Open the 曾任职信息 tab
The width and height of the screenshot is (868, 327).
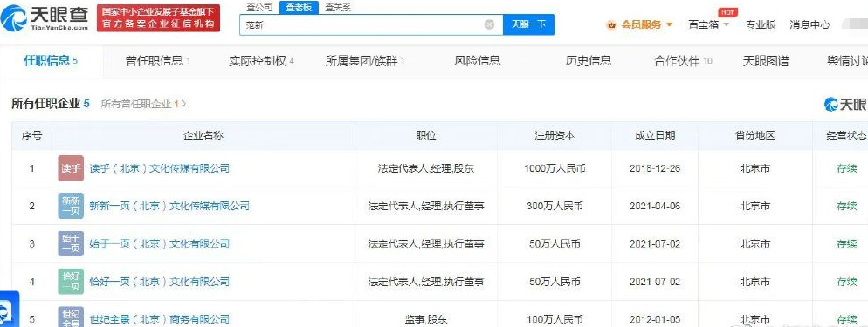coord(158,61)
